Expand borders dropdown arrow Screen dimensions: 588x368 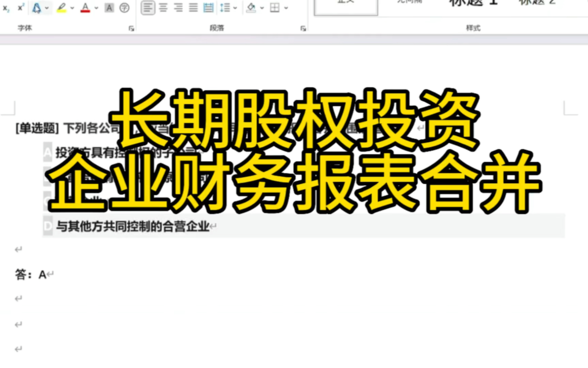[286, 8]
